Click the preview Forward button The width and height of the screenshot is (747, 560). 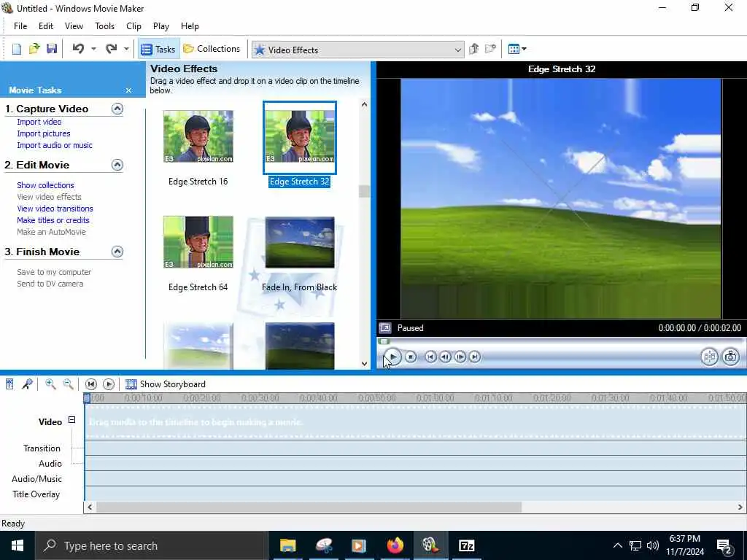(474, 357)
